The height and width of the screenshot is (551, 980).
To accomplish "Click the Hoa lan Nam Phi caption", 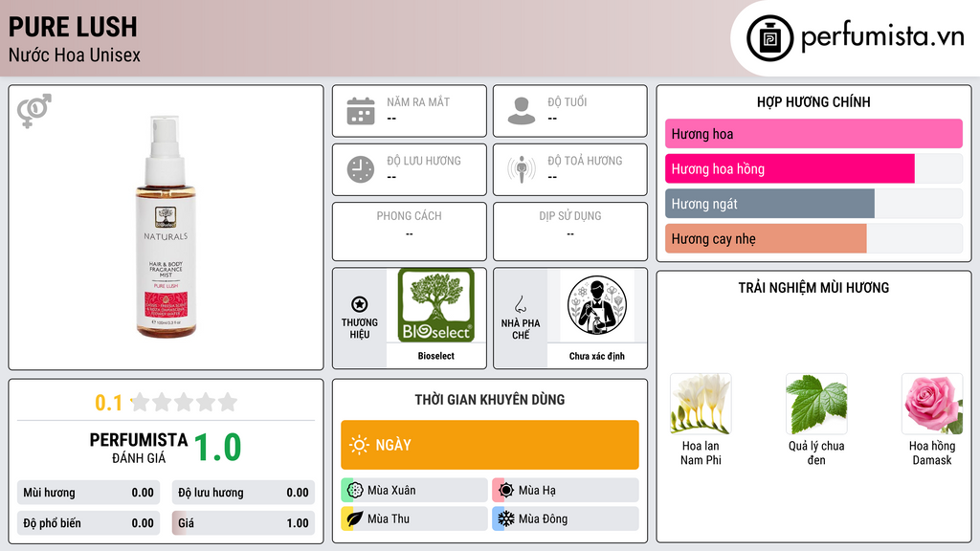I will click(x=701, y=452).
